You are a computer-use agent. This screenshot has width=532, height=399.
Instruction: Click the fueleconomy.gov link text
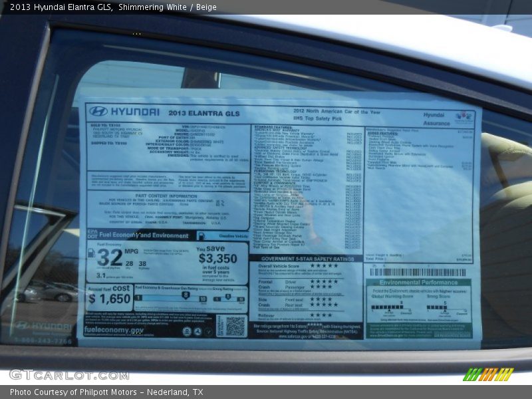pyautogui.click(x=114, y=330)
